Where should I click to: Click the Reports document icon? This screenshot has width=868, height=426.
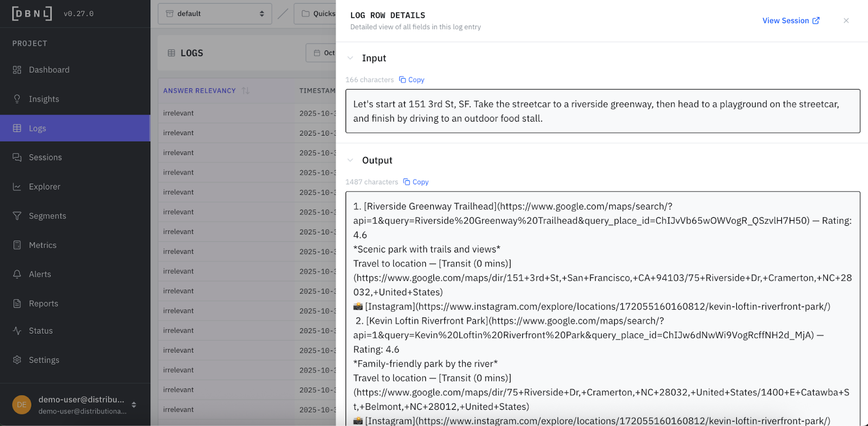[x=17, y=304]
